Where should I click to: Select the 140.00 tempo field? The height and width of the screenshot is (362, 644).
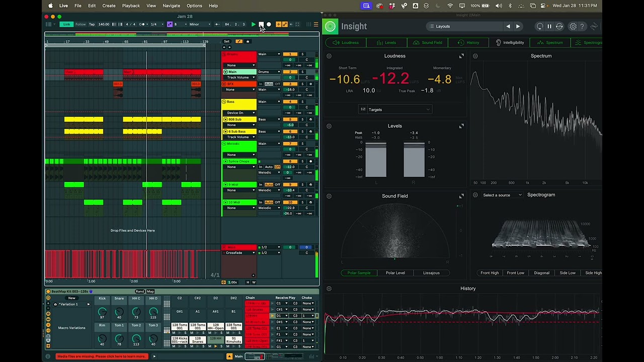coord(104,24)
